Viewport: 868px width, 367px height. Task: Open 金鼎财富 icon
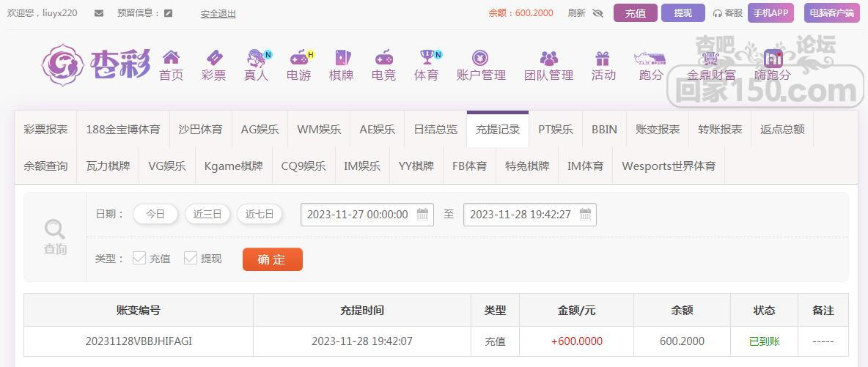point(710,58)
